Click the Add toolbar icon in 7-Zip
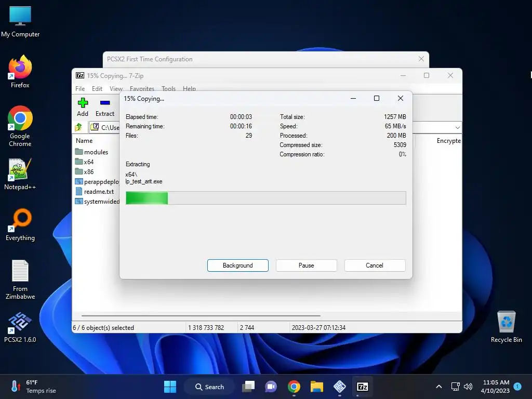Image resolution: width=532 pixels, height=399 pixels. pos(83,107)
